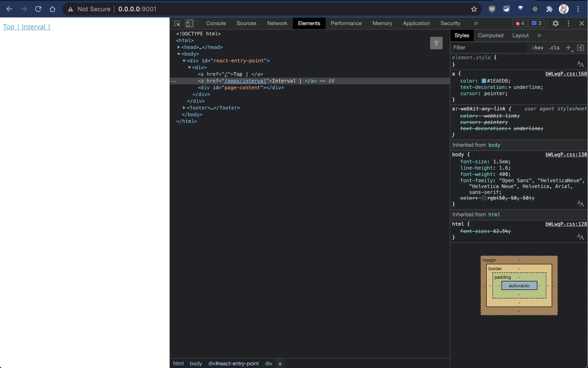Open the uBlock shield extension icon
Viewport: 588px width, 368px height.
tap(492, 9)
